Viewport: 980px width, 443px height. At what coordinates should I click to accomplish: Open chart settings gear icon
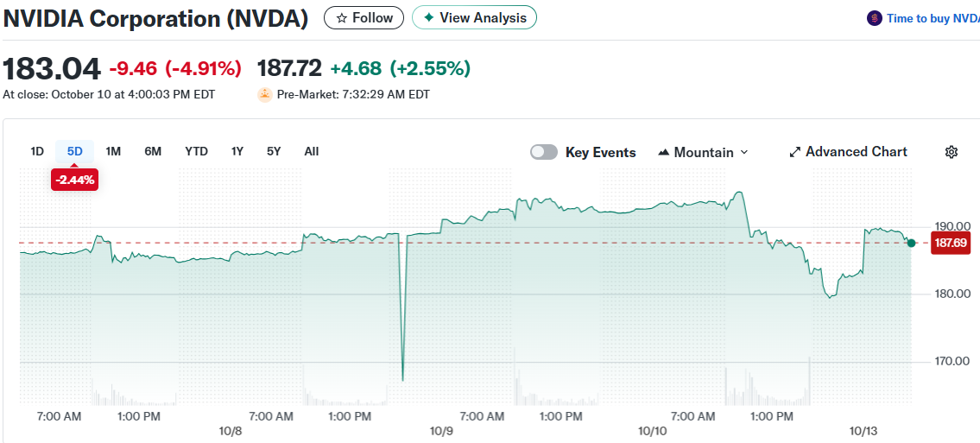tap(952, 152)
